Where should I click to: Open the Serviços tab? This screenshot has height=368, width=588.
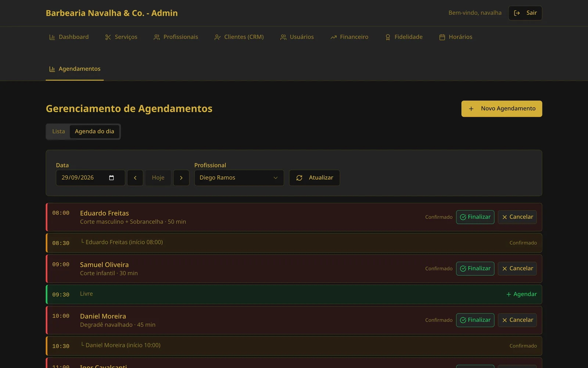pos(121,37)
